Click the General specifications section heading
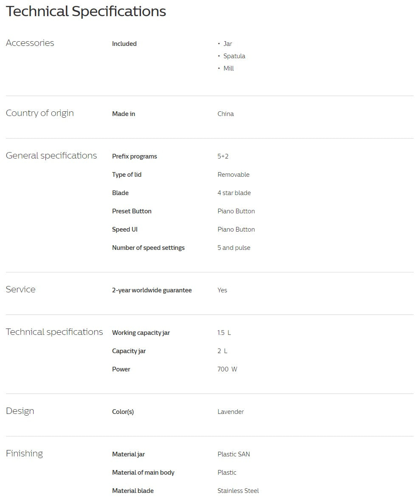This screenshot has width=420, height=504. [51, 156]
